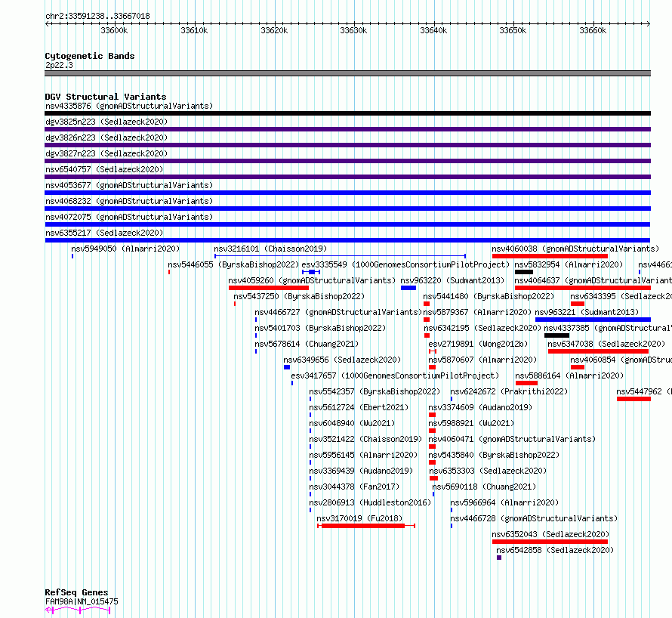Open nsv4466727 gnomAD variant label
Viewport: 672px width, 618px height.
pyautogui.click(x=338, y=312)
